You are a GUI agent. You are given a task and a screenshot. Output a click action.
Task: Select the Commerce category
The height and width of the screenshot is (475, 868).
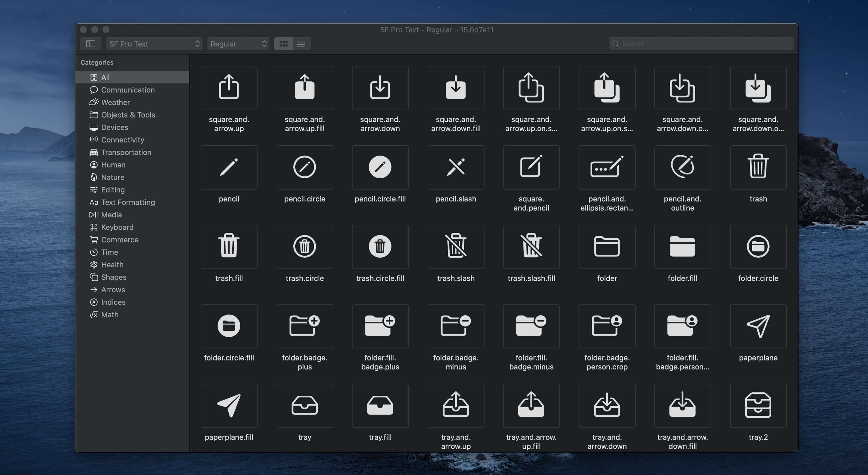click(x=119, y=240)
